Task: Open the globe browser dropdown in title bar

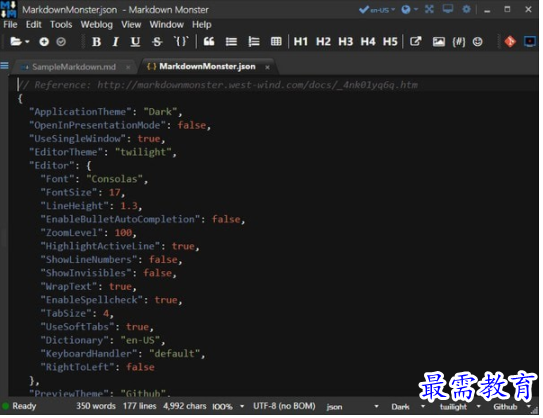Action: (409, 9)
